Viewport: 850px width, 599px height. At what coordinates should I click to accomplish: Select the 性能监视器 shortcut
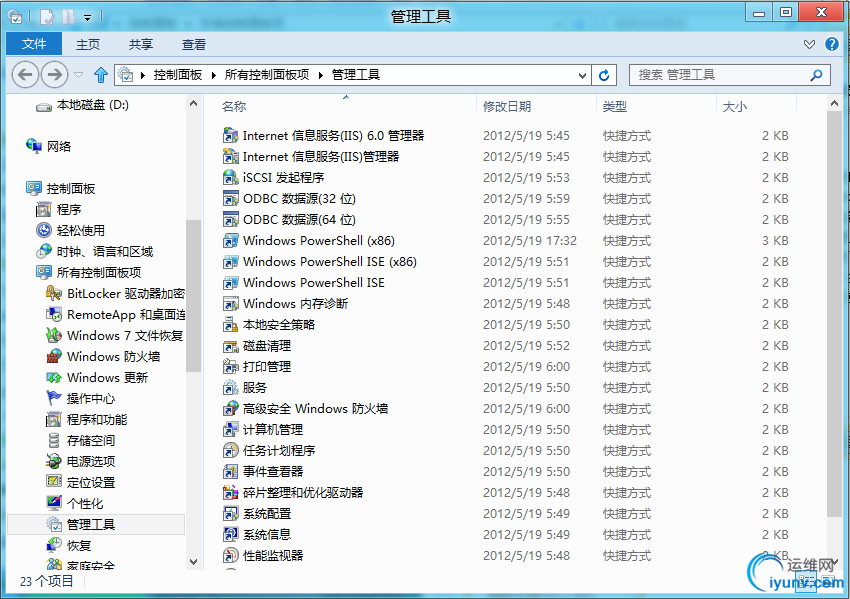click(264, 555)
